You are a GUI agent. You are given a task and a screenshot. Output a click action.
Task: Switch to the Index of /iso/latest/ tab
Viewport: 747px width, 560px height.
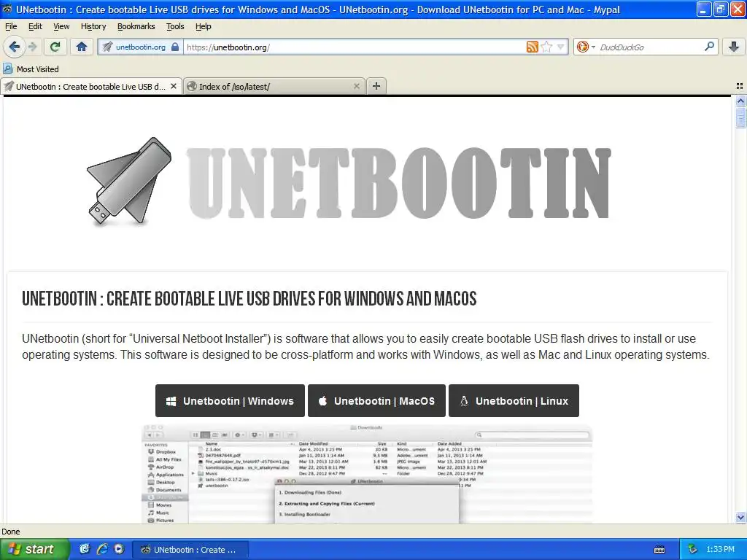(274, 86)
